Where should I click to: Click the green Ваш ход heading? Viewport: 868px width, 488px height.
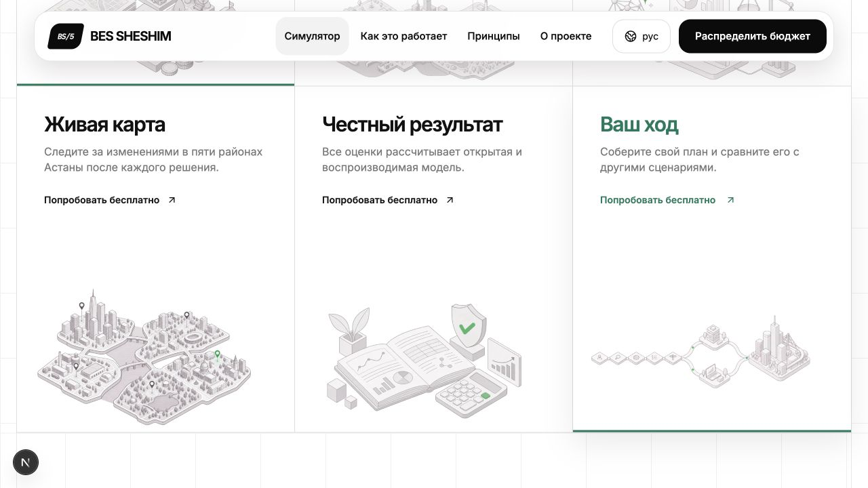(x=639, y=125)
